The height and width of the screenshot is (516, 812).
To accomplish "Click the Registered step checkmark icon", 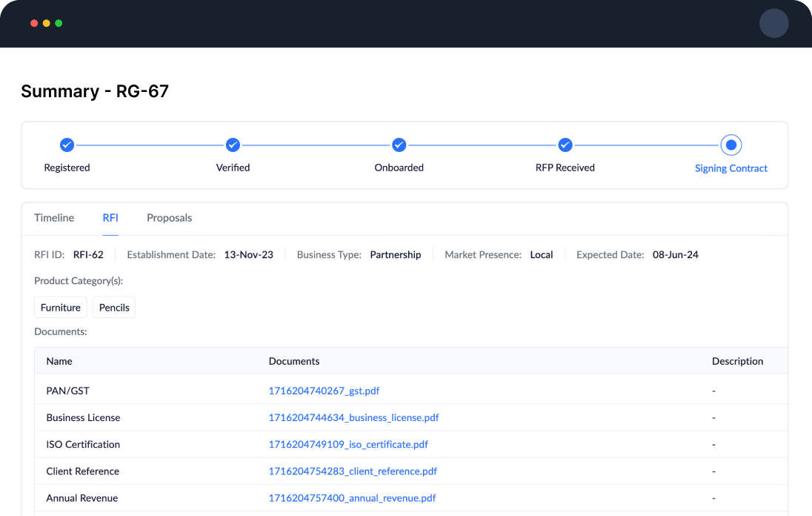I will 67,145.
